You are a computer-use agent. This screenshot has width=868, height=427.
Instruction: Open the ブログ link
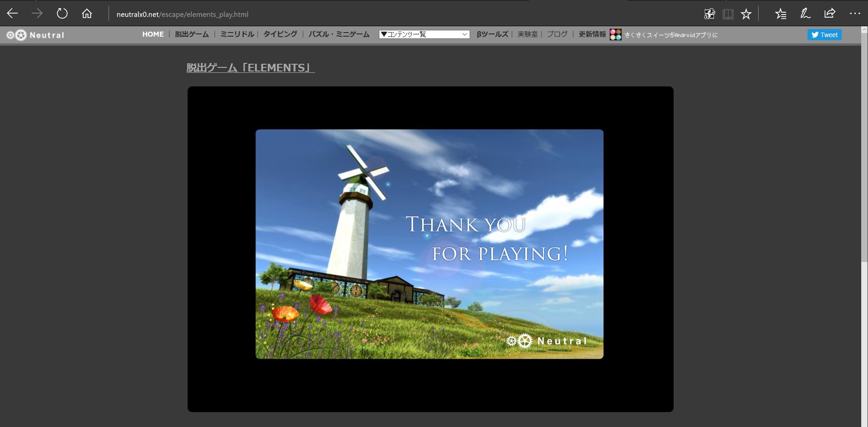tap(557, 34)
